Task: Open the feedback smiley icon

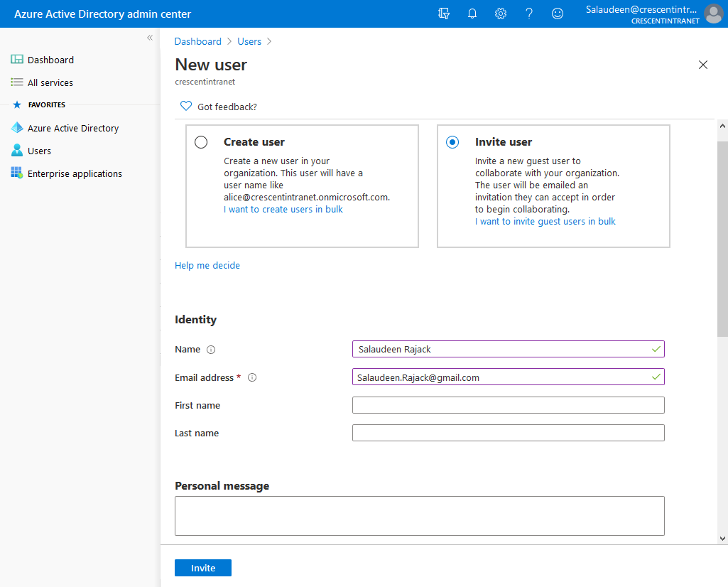Action: (558, 14)
